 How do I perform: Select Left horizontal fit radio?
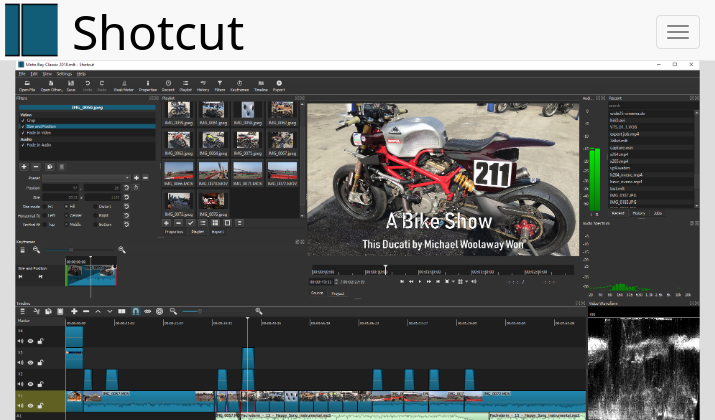coord(44,216)
